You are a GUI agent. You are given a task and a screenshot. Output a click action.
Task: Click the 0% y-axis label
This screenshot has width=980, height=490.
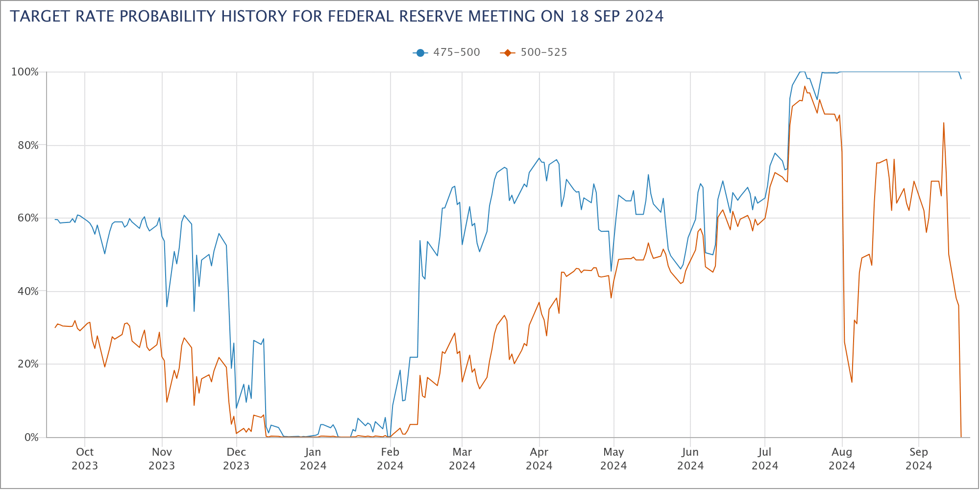pos(31,437)
